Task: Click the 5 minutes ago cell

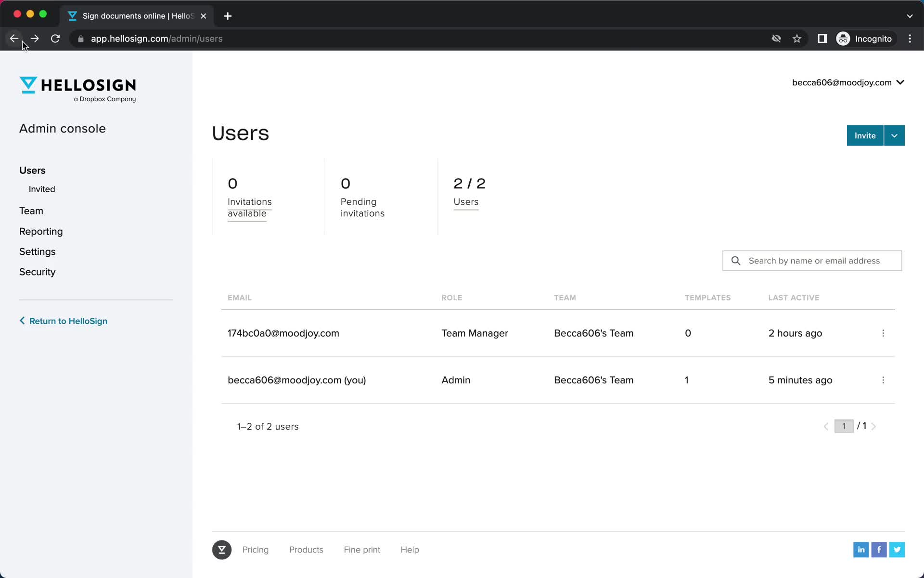Action: pos(800,380)
